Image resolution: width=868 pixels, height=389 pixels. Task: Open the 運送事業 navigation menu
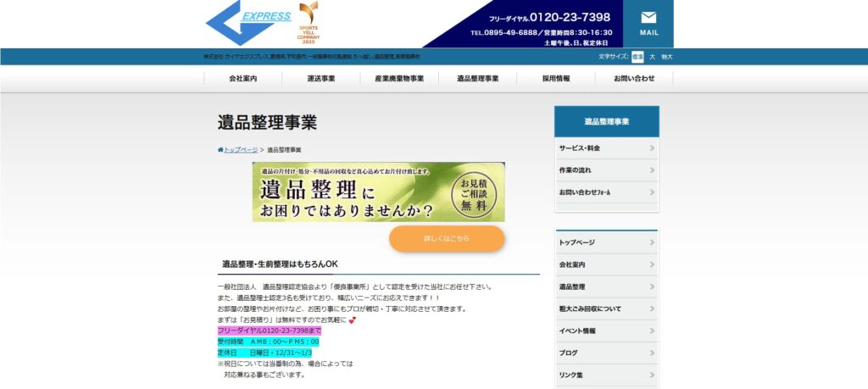(321, 79)
